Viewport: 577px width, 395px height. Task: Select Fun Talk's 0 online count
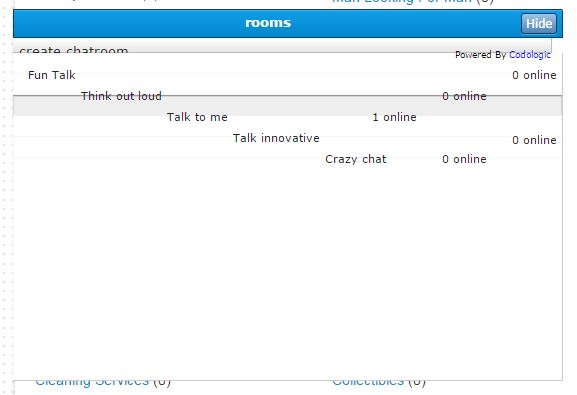tap(534, 75)
